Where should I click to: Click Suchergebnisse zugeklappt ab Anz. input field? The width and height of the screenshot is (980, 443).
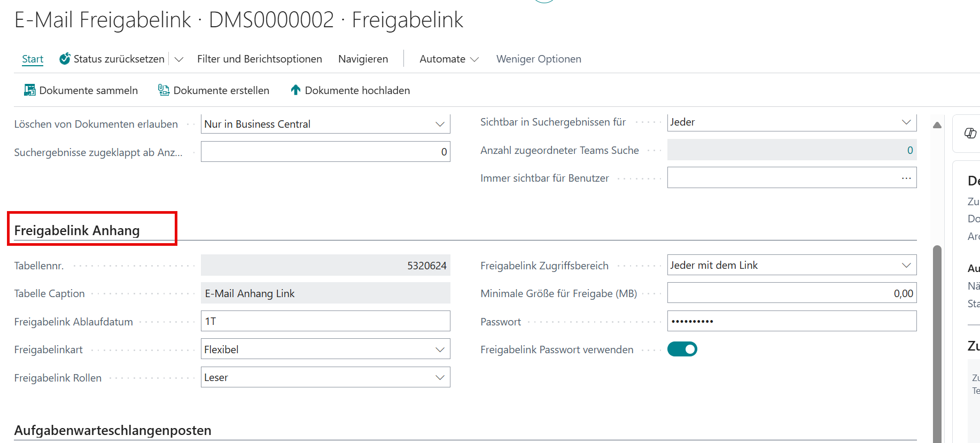pyautogui.click(x=325, y=152)
